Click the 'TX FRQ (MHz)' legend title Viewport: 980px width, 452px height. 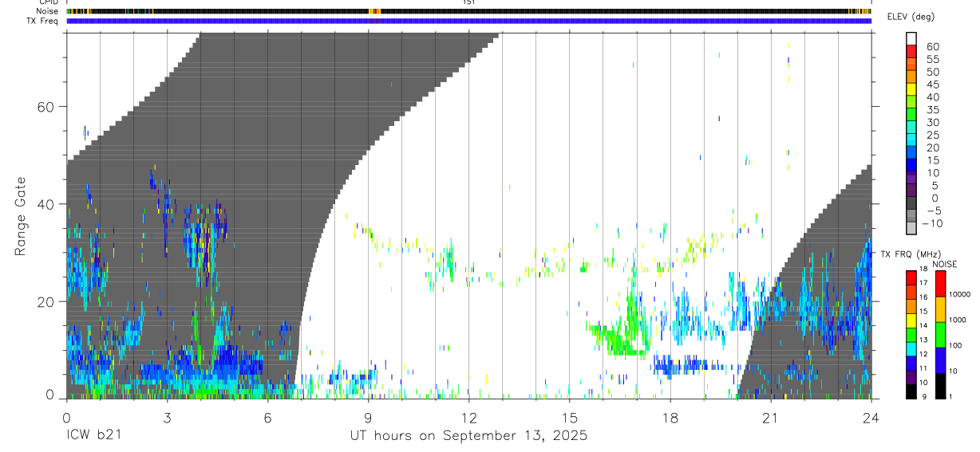pyautogui.click(x=909, y=254)
